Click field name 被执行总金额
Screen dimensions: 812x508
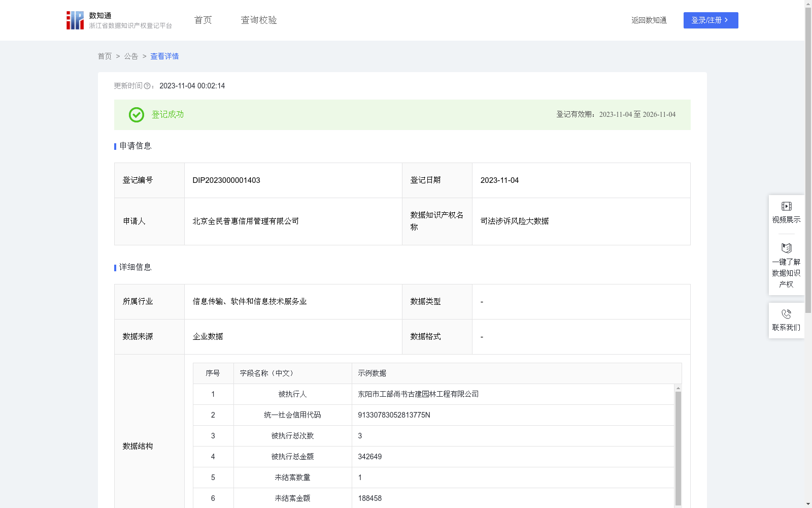coord(293,457)
